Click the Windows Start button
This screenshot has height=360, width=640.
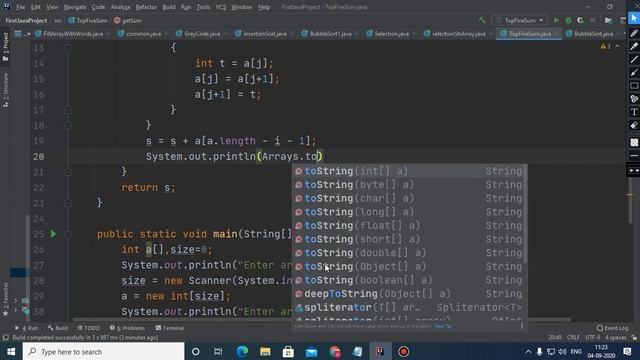(x=11, y=351)
